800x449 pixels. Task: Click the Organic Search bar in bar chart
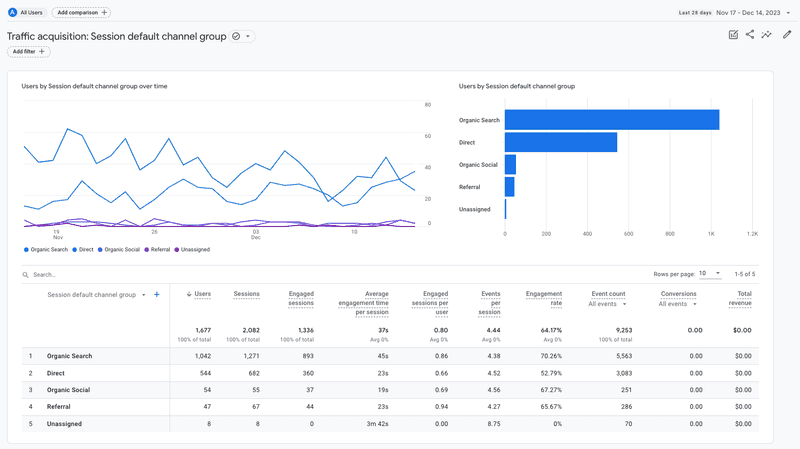[x=611, y=120]
